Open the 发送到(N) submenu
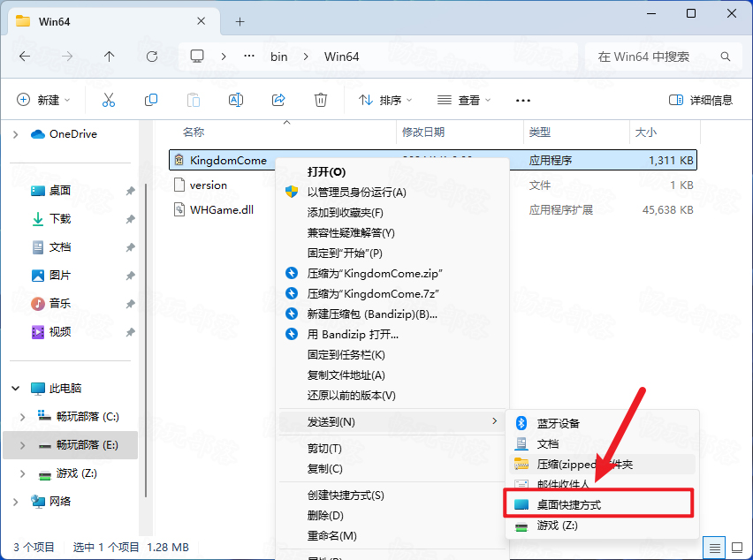The width and height of the screenshot is (753, 560). [x=392, y=422]
